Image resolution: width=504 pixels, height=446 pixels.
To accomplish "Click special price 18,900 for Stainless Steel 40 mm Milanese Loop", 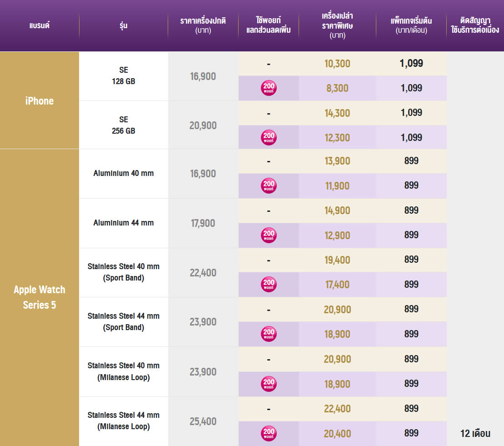I will (x=337, y=384).
